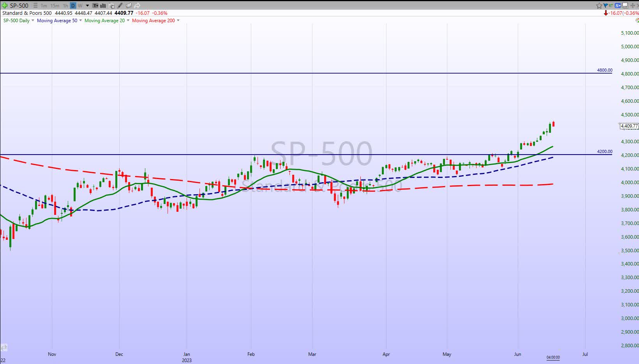The width and height of the screenshot is (639, 364).
Task: Click the small icon at right chart edge
Action: click(x=637, y=20)
